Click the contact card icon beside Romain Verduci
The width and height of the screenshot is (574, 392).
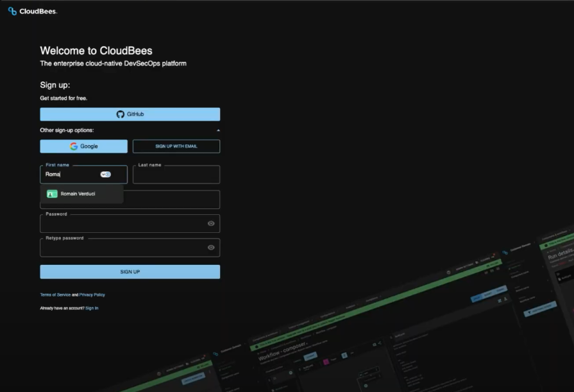(x=52, y=192)
